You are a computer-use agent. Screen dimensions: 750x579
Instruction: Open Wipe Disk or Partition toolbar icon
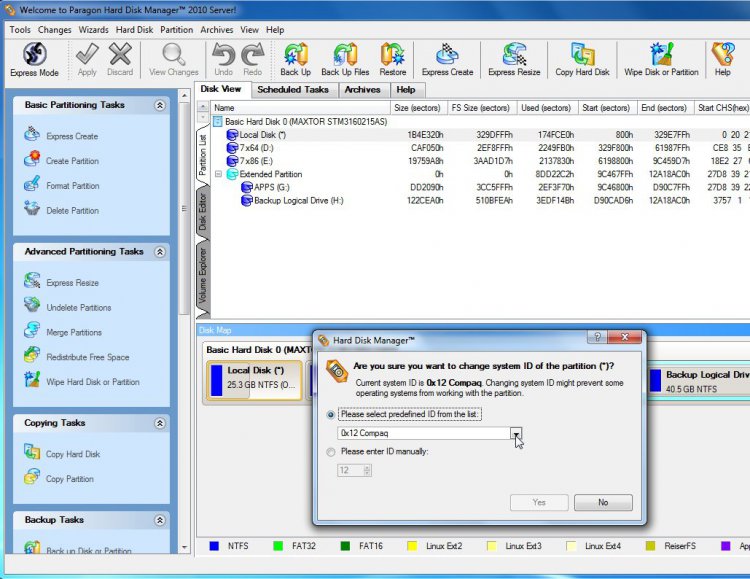[662, 59]
